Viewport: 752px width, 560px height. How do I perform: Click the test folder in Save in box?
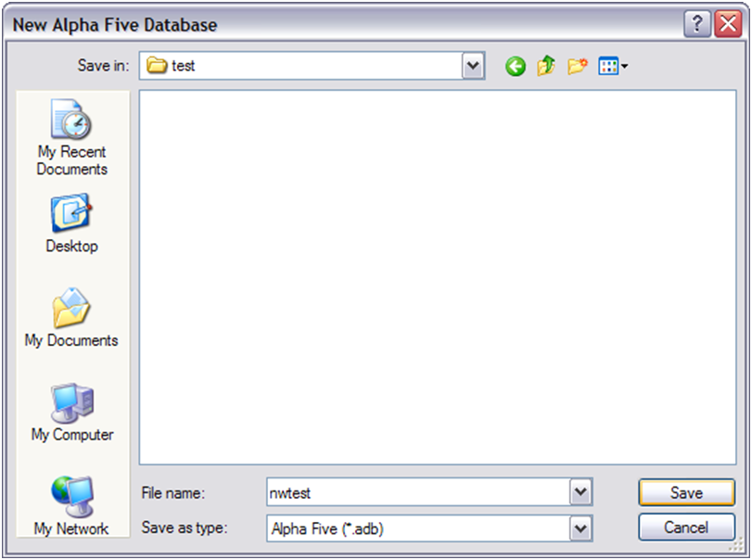coord(171,66)
